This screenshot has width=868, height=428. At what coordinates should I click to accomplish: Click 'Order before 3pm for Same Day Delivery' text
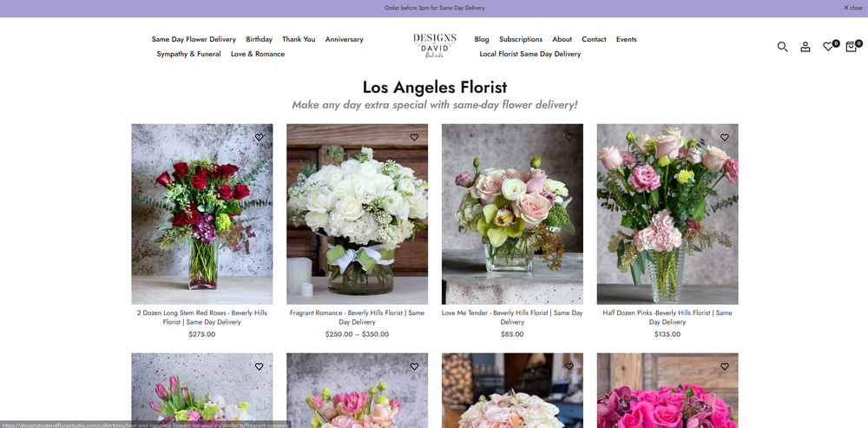point(435,8)
